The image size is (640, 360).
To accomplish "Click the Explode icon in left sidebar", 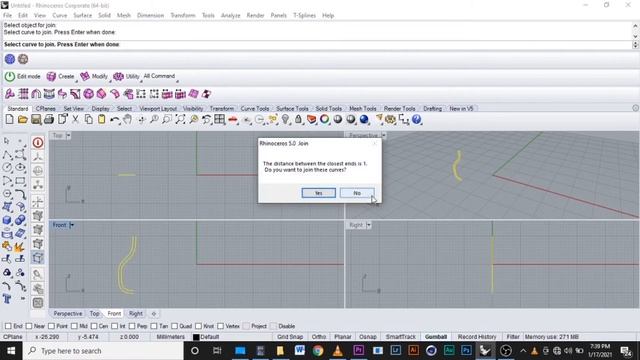I will coord(19,247).
